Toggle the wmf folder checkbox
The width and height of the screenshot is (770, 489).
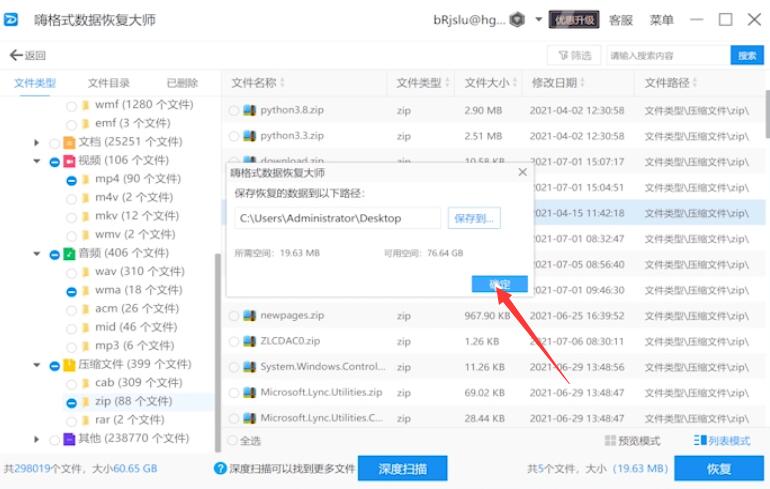pos(71,106)
